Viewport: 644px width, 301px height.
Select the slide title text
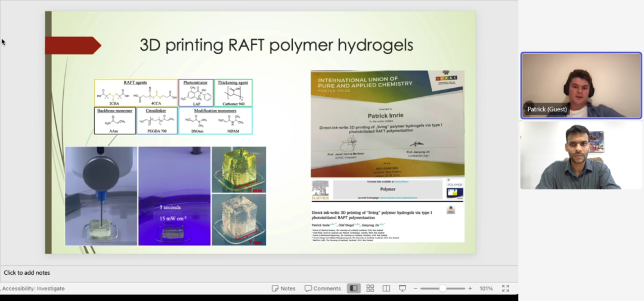point(276,45)
